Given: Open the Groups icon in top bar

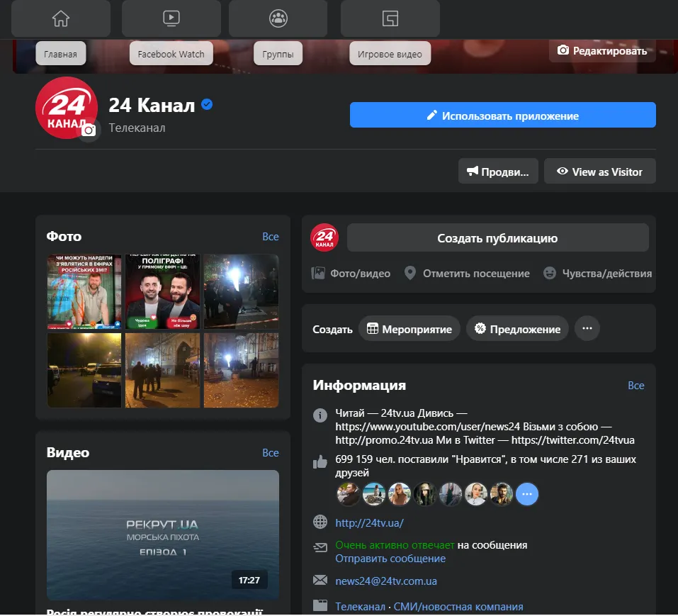Looking at the screenshot, I should (x=278, y=19).
